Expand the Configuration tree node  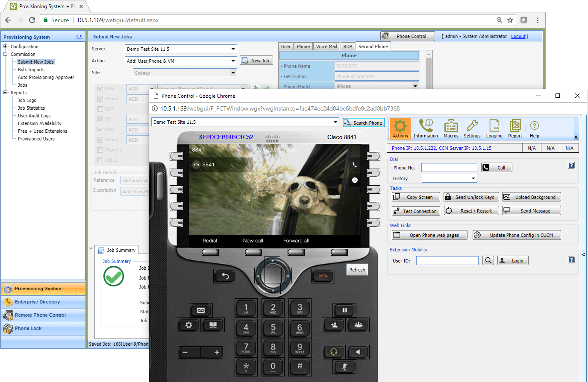(x=6, y=47)
